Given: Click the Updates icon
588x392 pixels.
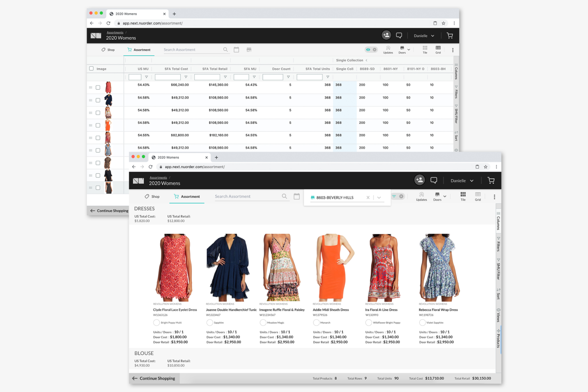Looking at the screenshot, I should coord(421,196).
